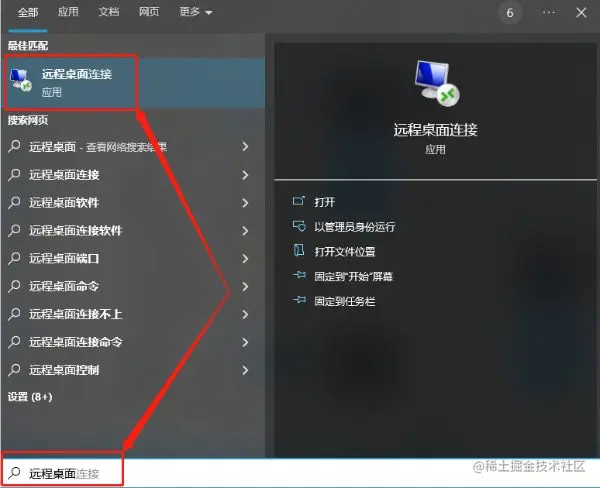
Task: Click the large Remote Desktop icon in preview pane
Action: (436, 83)
